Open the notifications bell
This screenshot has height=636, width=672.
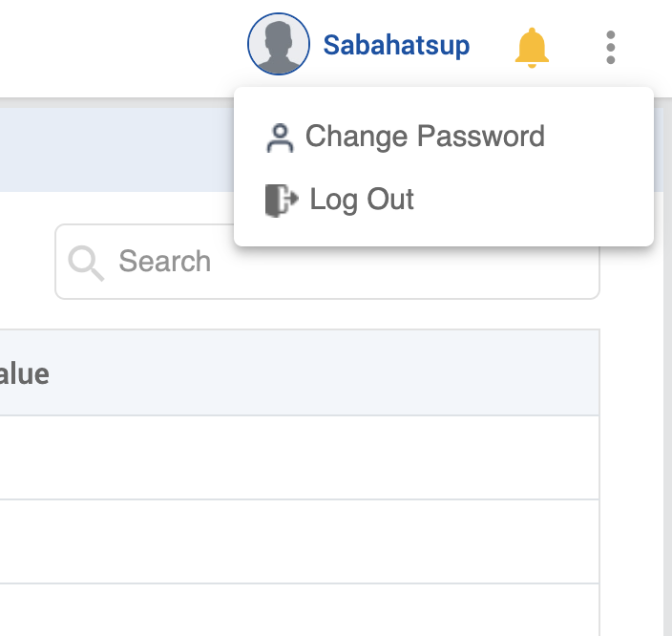532,47
